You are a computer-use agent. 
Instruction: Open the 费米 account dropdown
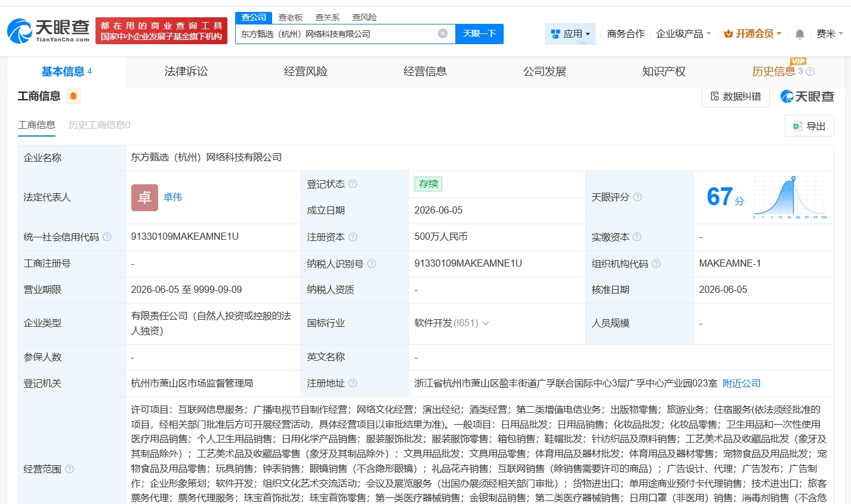(830, 34)
